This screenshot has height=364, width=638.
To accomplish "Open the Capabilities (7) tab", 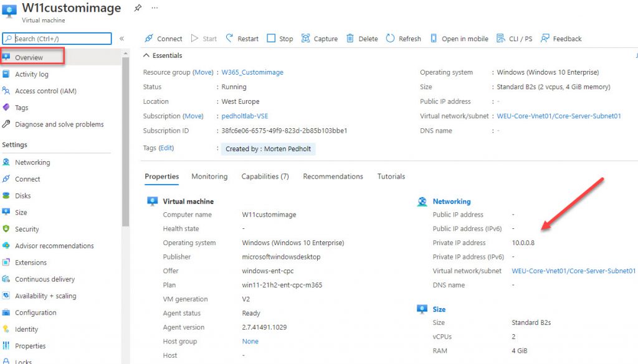I will (x=265, y=176).
